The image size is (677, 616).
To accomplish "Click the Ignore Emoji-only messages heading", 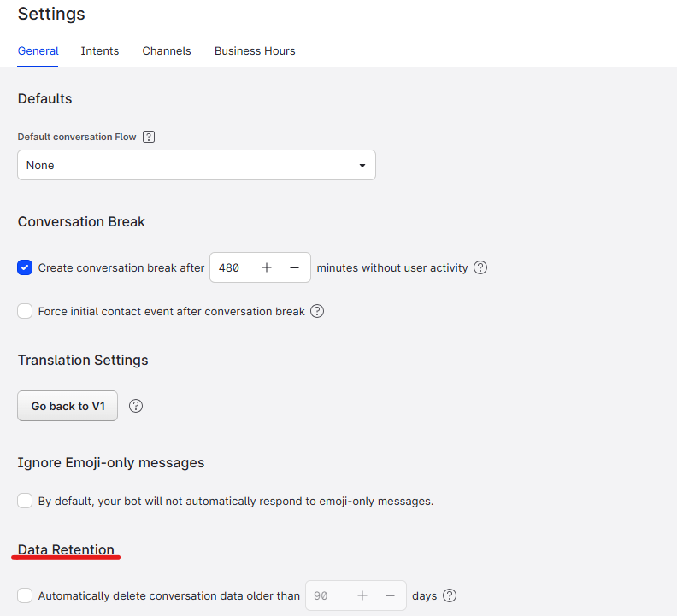I will [111, 462].
